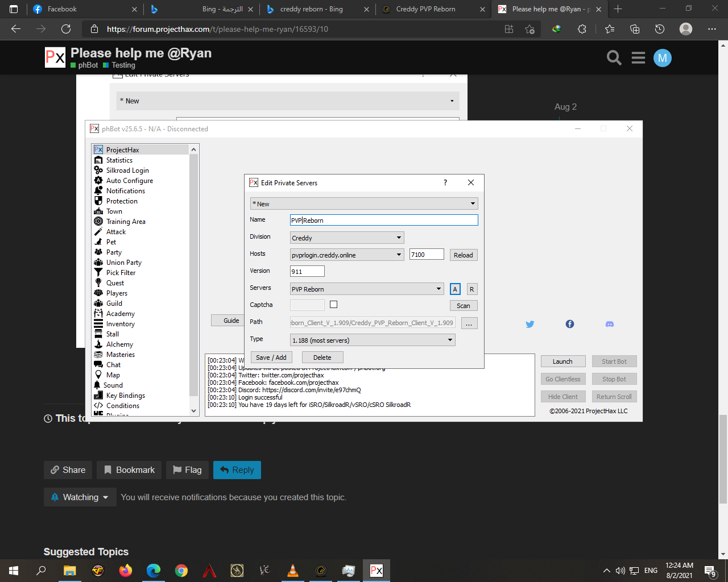Screen dimensions: 728x582
Task: Open VLC from the Windows taskbar
Action: click(293, 570)
